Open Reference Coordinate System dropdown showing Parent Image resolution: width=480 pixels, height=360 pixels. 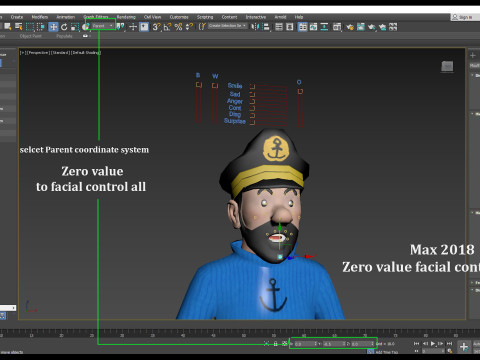(102, 26)
